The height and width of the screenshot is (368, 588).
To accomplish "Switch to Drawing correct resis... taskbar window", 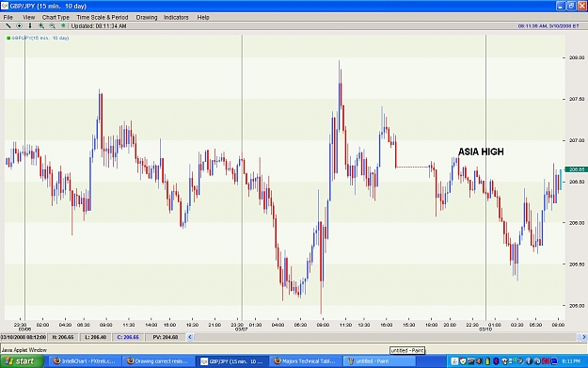I will (x=158, y=361).
